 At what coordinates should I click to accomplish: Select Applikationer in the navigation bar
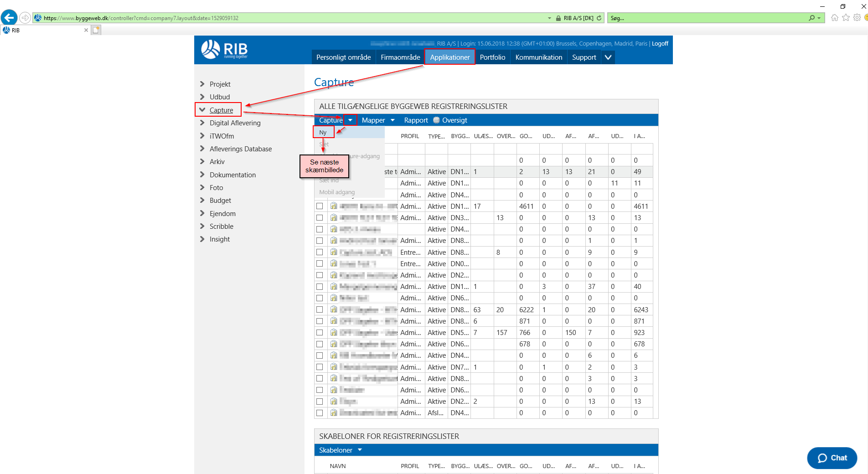449,57
